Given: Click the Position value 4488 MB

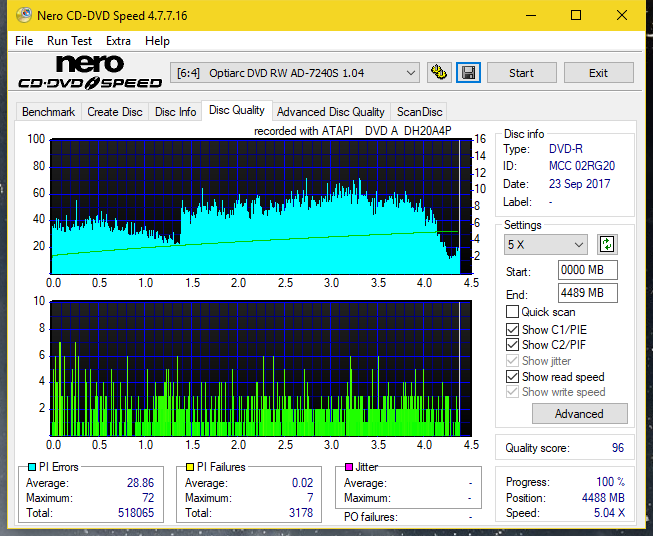Looking at the screenshot, I should point(603,497).
